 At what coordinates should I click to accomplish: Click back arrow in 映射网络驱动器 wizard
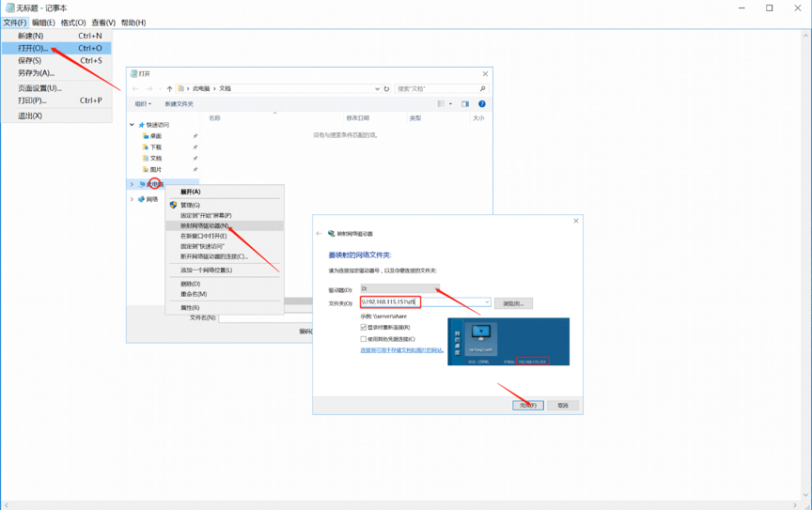click(x=319, y=234)
